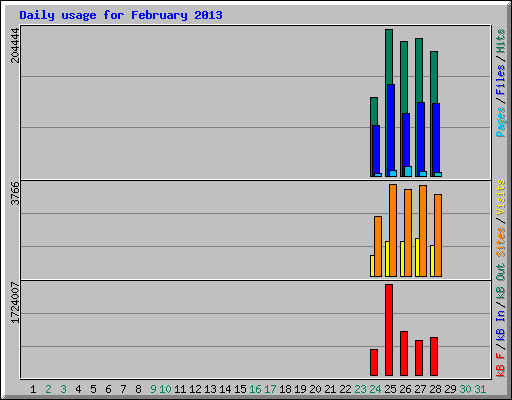Click the Sites / Visits legend label

[x=500, y=218]
